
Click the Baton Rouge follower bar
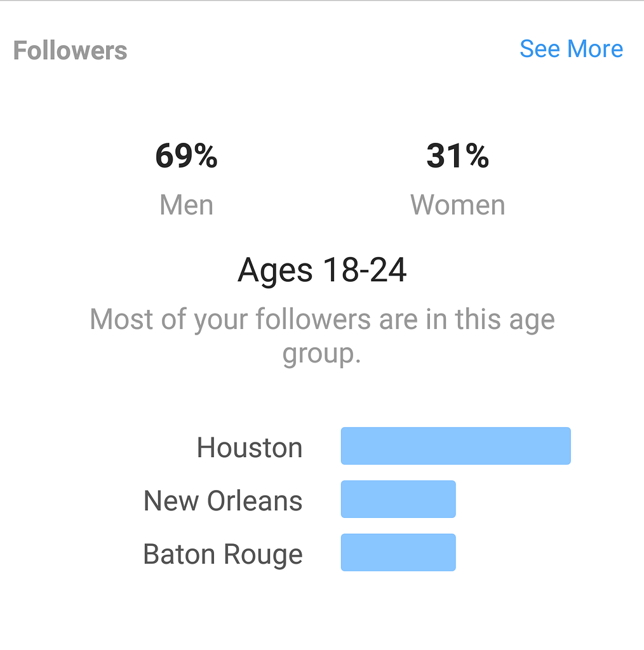398,552
